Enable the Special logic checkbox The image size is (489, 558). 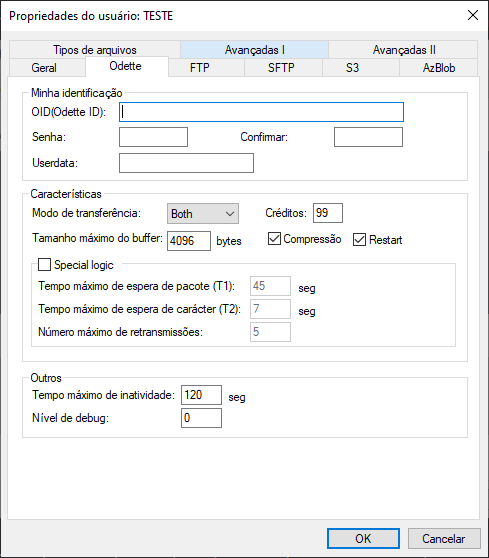point(44,265)
